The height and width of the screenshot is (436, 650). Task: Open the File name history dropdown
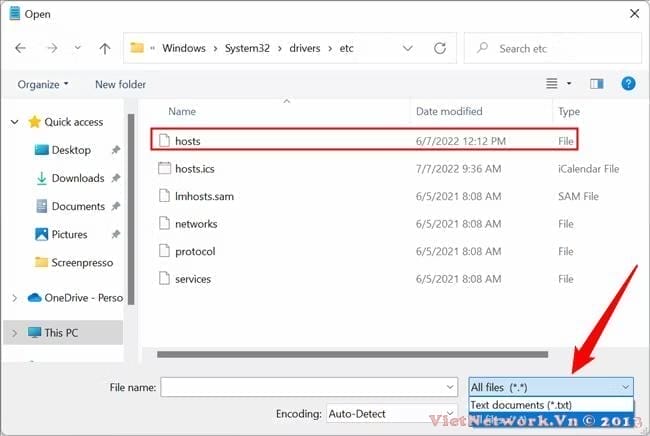tap(449, 386)
